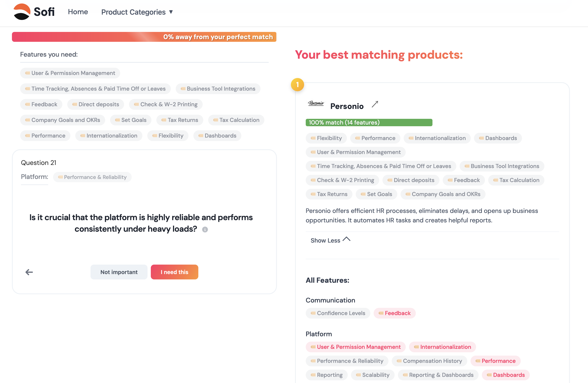The width and height of the screenshot is (588, 383).
Task: Click the Show Less chevron icon
Action: point(347,239)
